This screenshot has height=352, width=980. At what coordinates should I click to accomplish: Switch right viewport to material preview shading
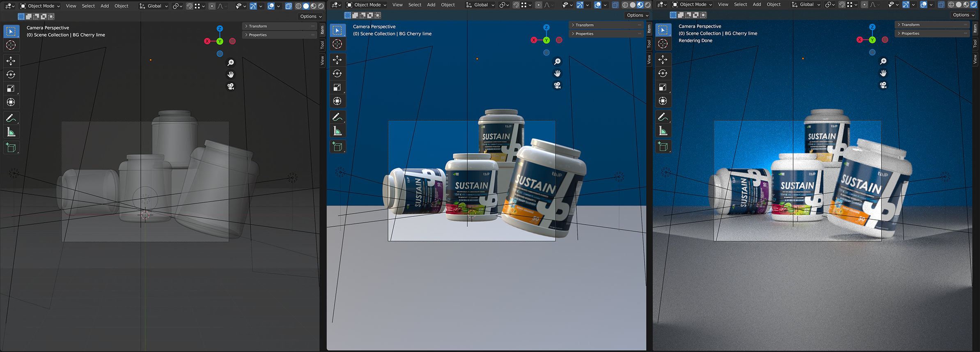(x=966, y=5)
